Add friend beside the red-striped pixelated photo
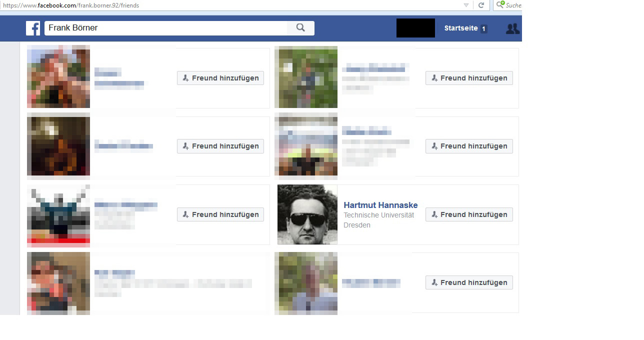Image resolution: width=644 pixels, height=340 pixels. 220,214
